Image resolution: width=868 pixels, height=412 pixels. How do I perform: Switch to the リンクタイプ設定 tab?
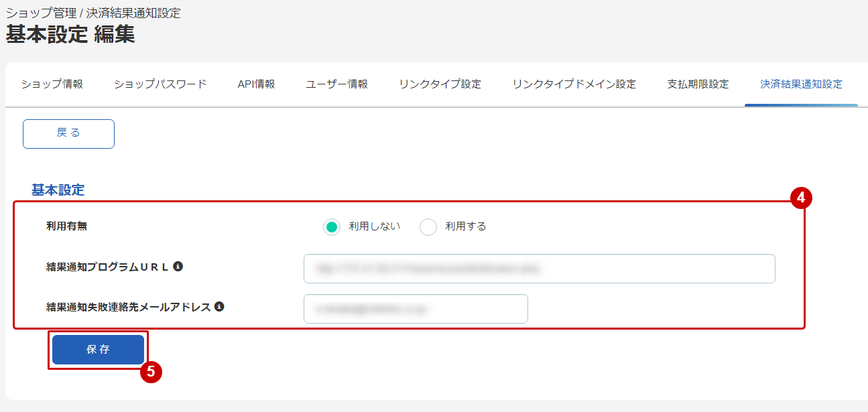click(x=439, y=84)
